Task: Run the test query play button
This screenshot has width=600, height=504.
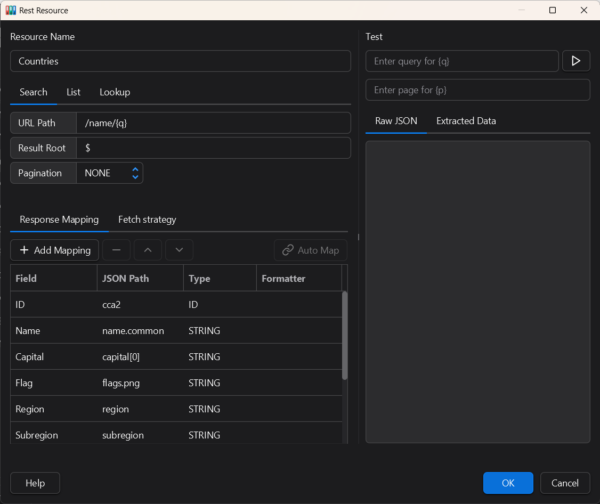Action: 576,61
